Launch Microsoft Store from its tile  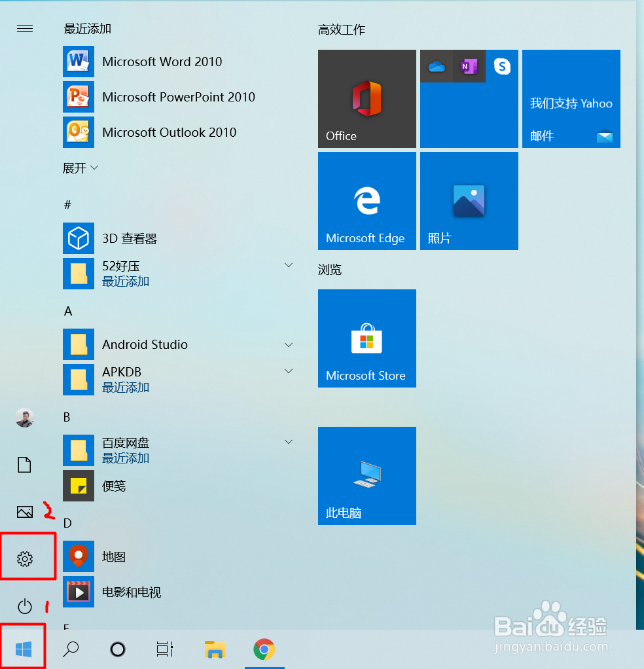[366, 338]
